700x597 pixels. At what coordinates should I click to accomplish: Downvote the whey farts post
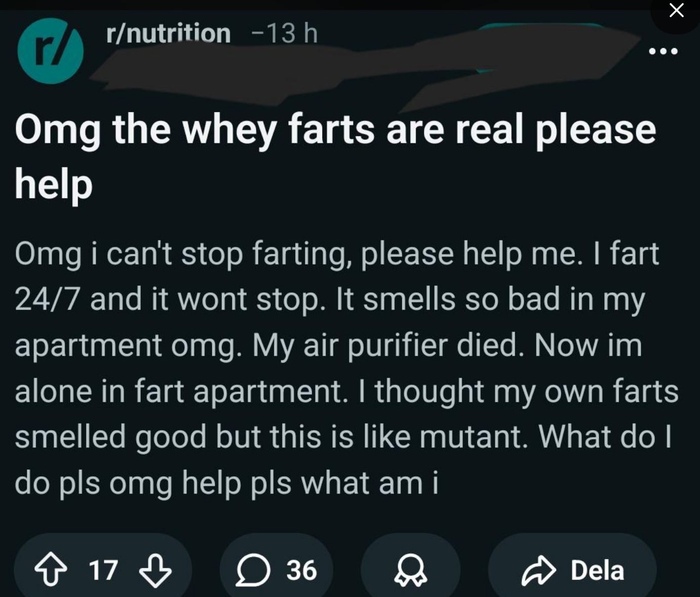coord(155,571)
